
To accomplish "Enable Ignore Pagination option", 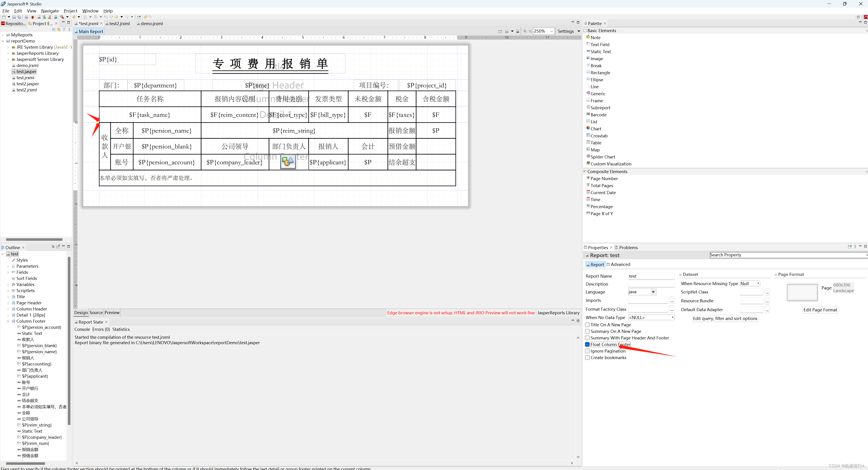I will (x=587, y=351).
